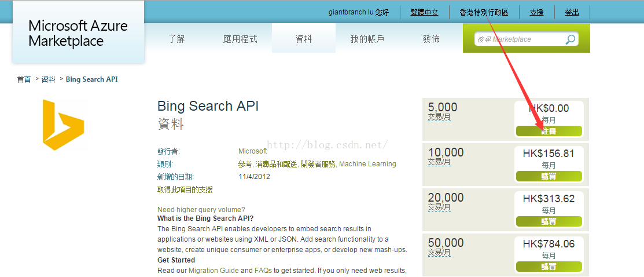
Task: Click 註冊 for the 5,000 plan
Action: click(x=549, y=132)
